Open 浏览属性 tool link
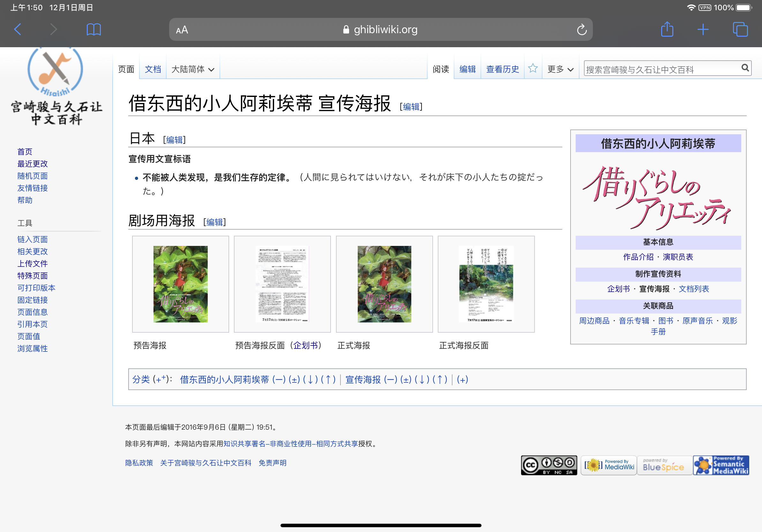Image resolution: width=762 pixels, height=532 pixels. coord(33,348)
